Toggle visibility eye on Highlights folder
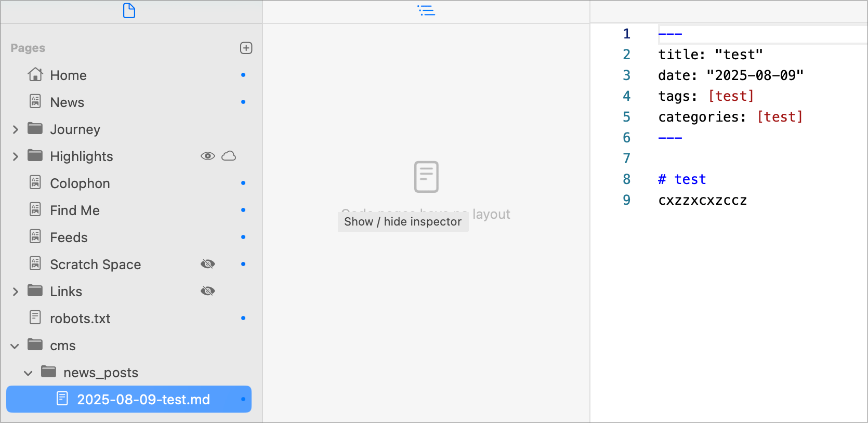The height and width of the screenshot is (423, 868). (x=207, y=156)
